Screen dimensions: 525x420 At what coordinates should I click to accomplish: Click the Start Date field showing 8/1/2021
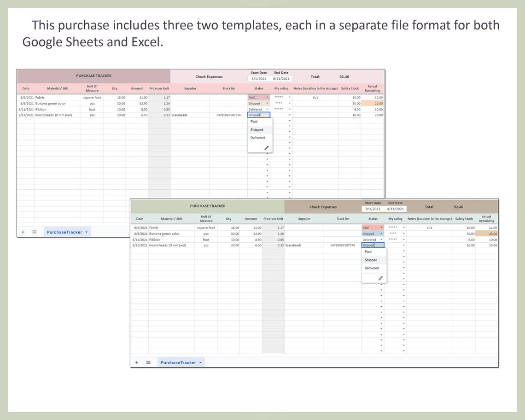coord(258,79)
